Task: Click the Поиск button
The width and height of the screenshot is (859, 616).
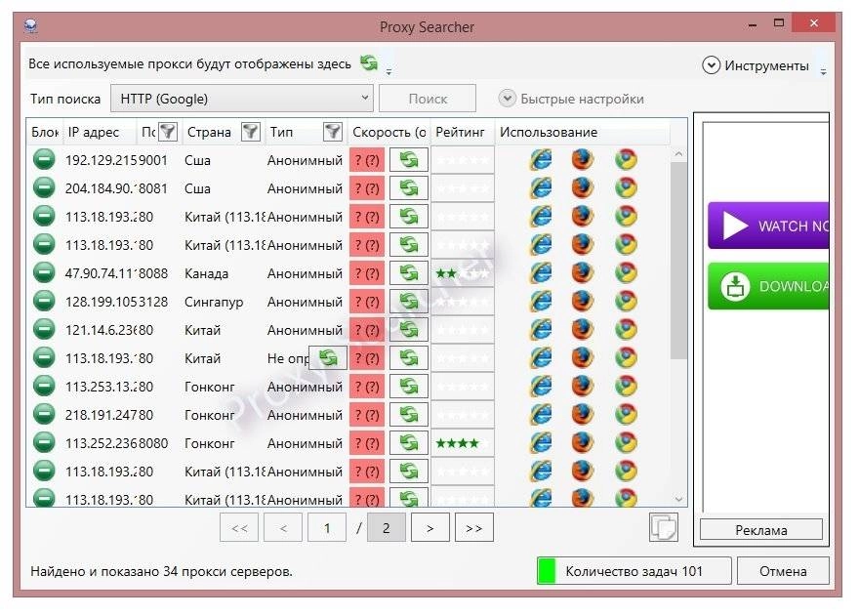Action: 428,99
